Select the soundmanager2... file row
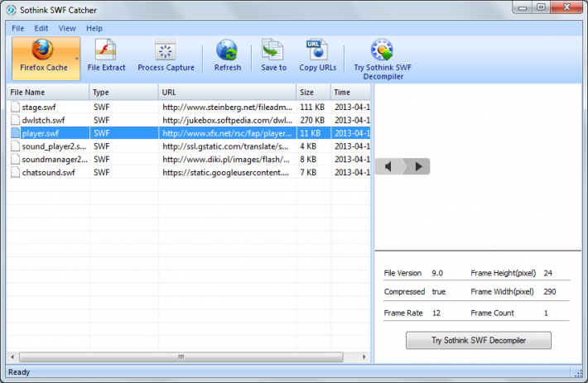The width and height of the screenshot is (588, 383). coord(189,160)
